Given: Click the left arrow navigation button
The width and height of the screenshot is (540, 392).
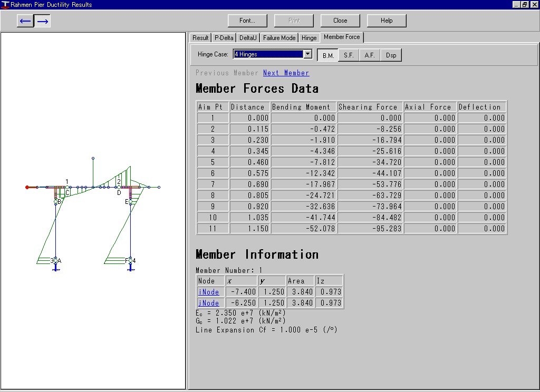Looking at the screenshot, I should (x=25, y=21).
